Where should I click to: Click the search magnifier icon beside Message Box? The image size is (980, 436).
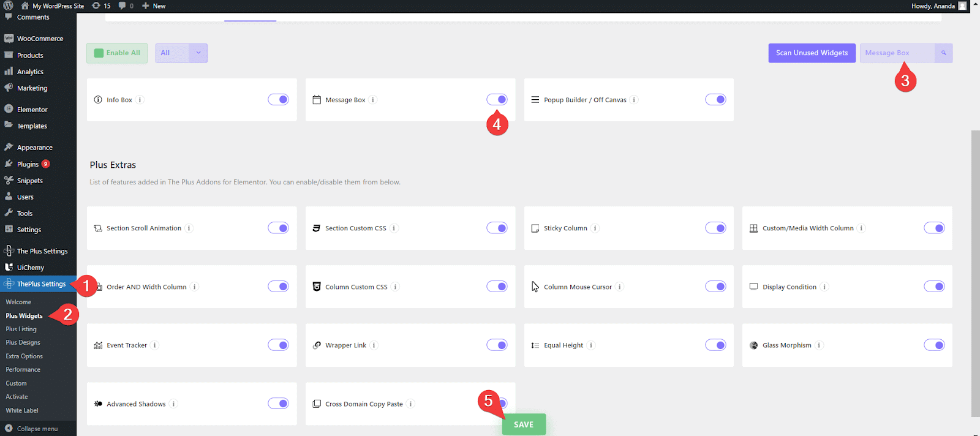[x=943, y=53]
